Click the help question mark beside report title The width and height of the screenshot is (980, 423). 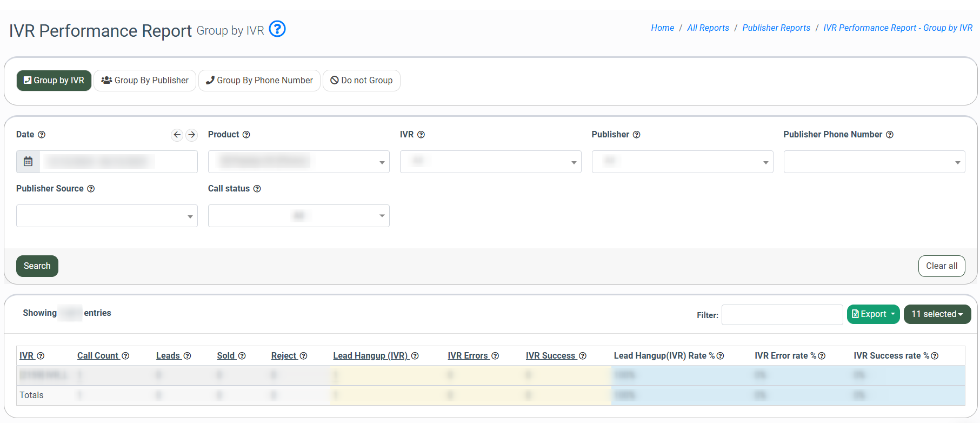click(277, 29)
